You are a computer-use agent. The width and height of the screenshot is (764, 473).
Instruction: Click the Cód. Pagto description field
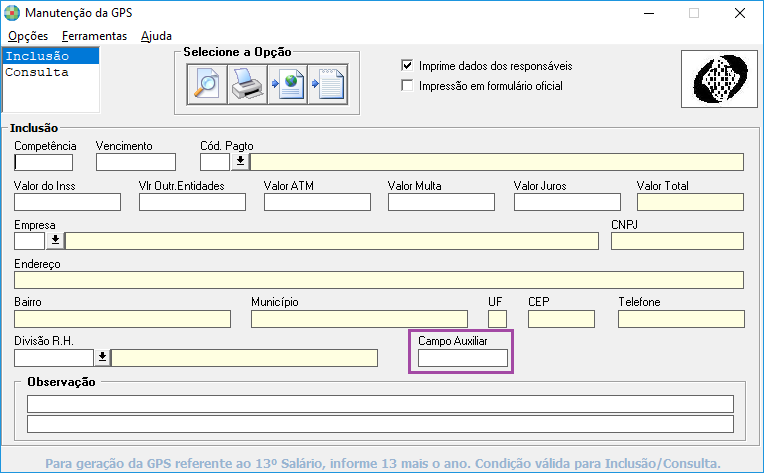[x=497, y=162]
